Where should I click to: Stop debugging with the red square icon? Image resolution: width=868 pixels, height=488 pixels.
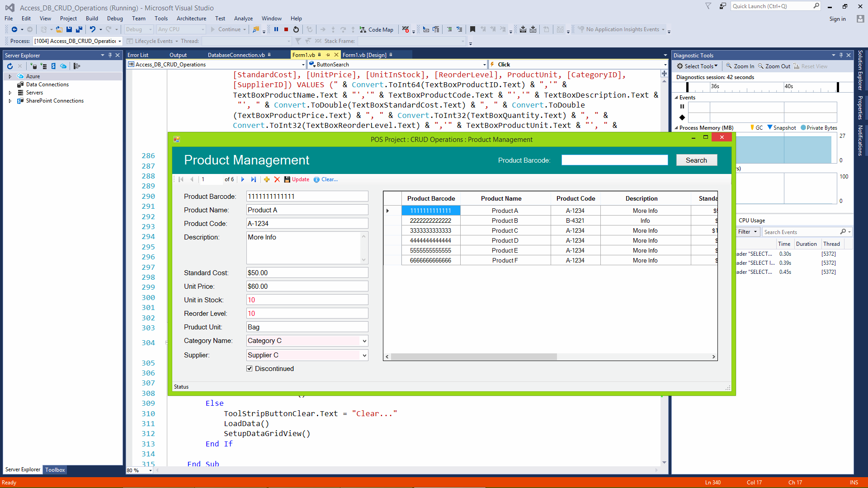(286, 29)
